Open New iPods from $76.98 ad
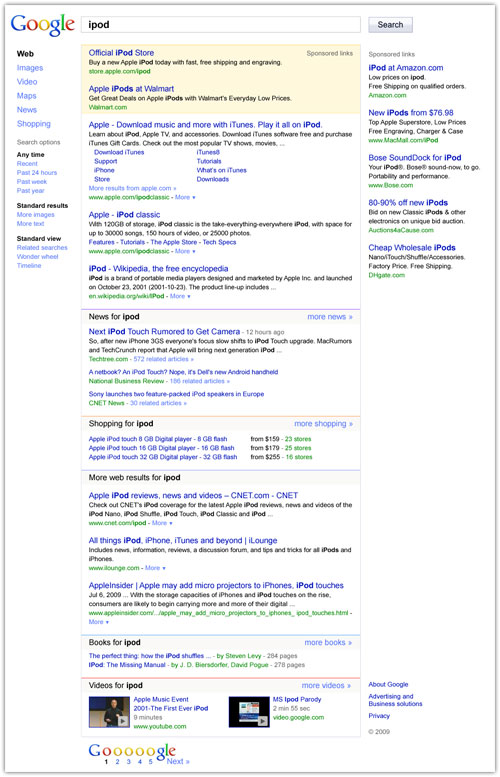 click(x=411, y=113)
